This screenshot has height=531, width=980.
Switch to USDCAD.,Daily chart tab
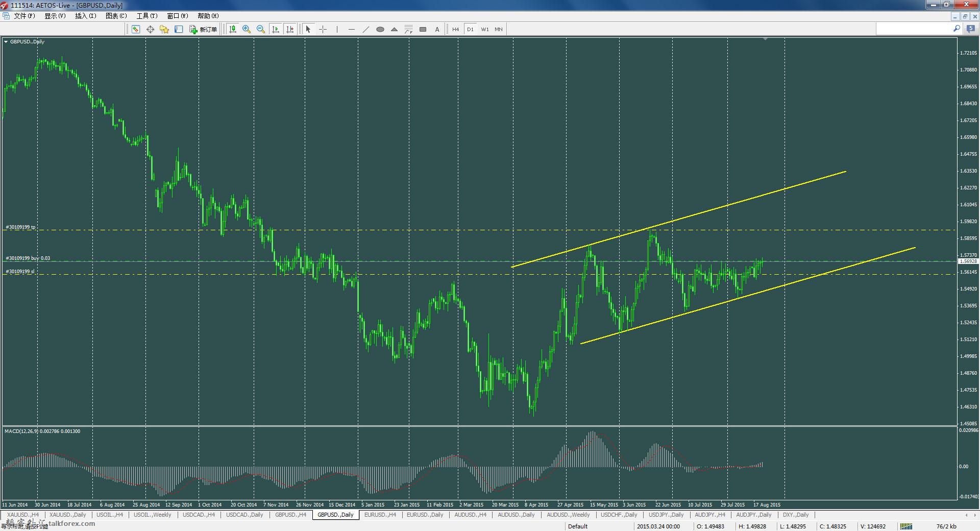pos(244,515)
